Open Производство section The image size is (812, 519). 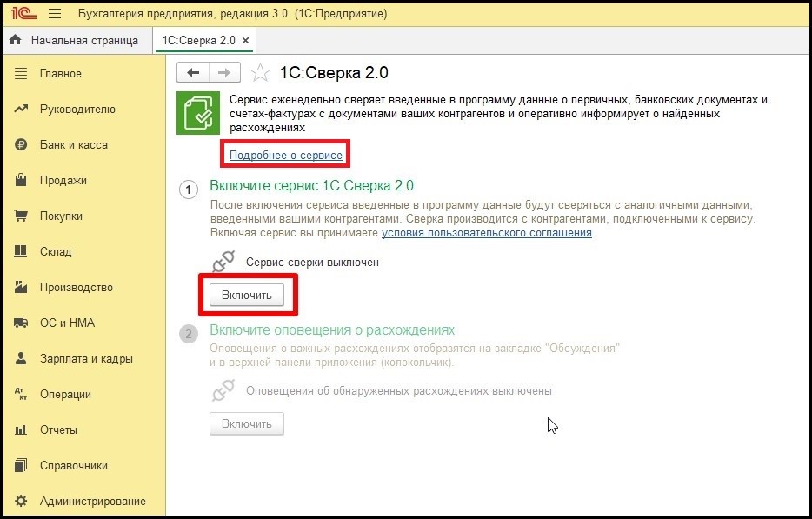pyautogui.click(x=77, y=288)
